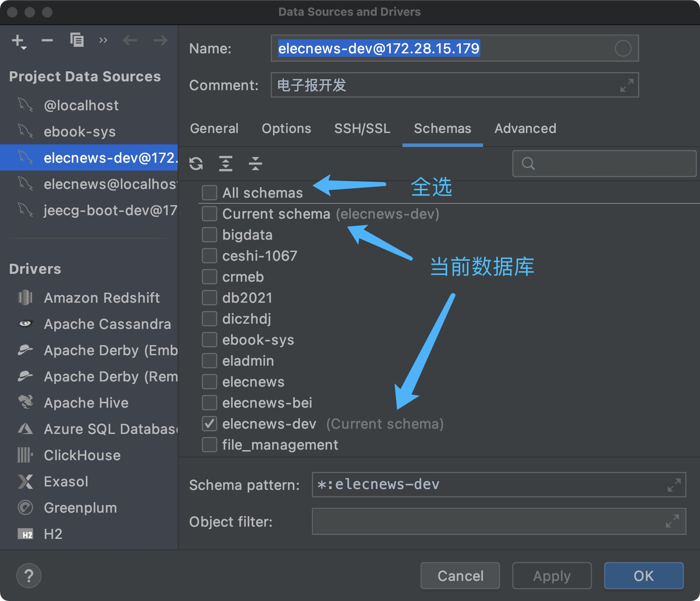Click the color circle in Name field
The image size is (700, 601).
coord(623,48)
